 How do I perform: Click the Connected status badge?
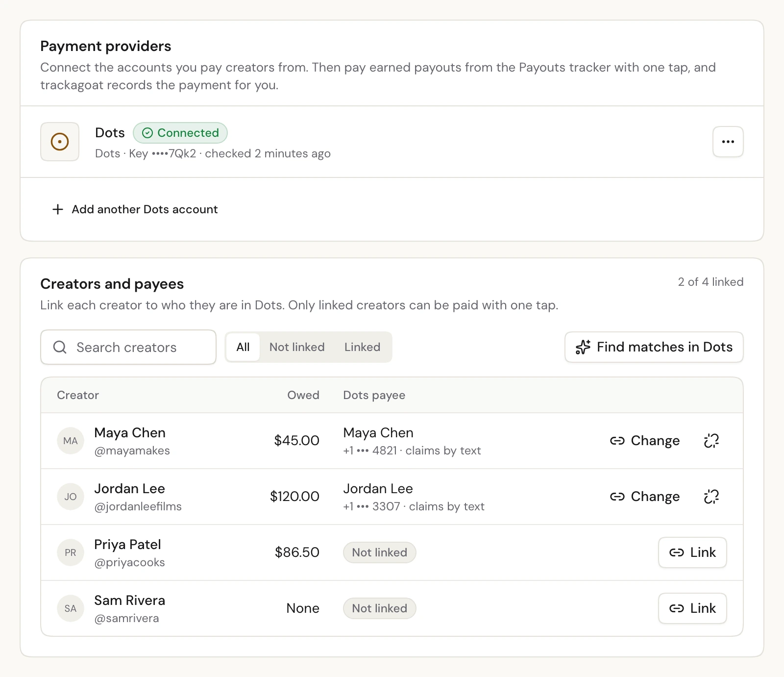coord(180,133)
